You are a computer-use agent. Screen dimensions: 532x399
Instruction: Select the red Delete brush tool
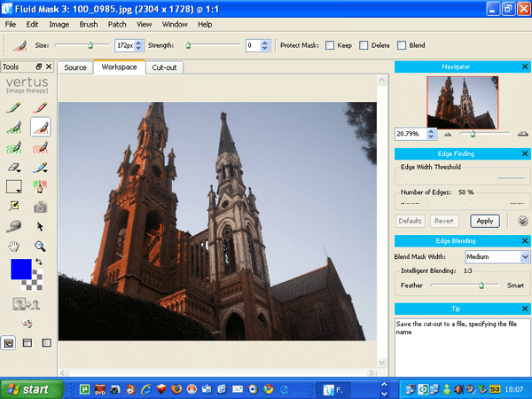40,108
